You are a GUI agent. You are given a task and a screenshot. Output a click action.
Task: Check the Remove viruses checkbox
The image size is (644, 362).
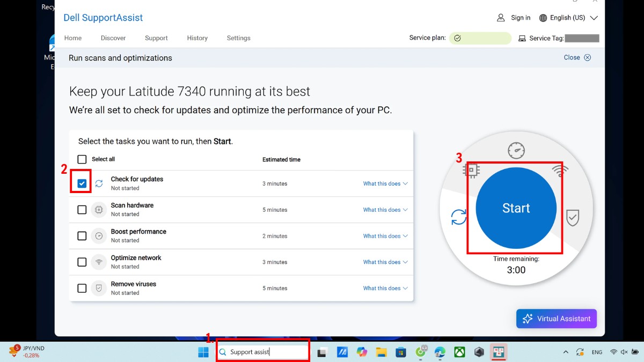point(82,289)
